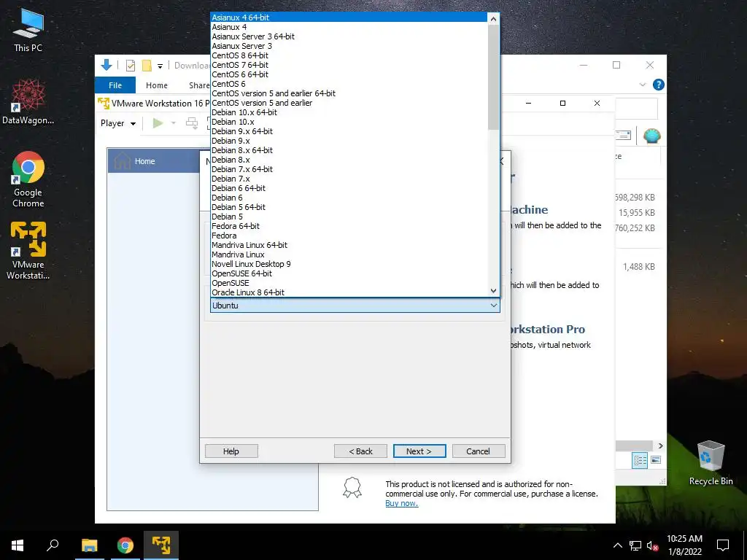The width and height of the screenshot is (747, 560).
Task: Pick OpenSUSE 64-bit
Action: (349, 274)
